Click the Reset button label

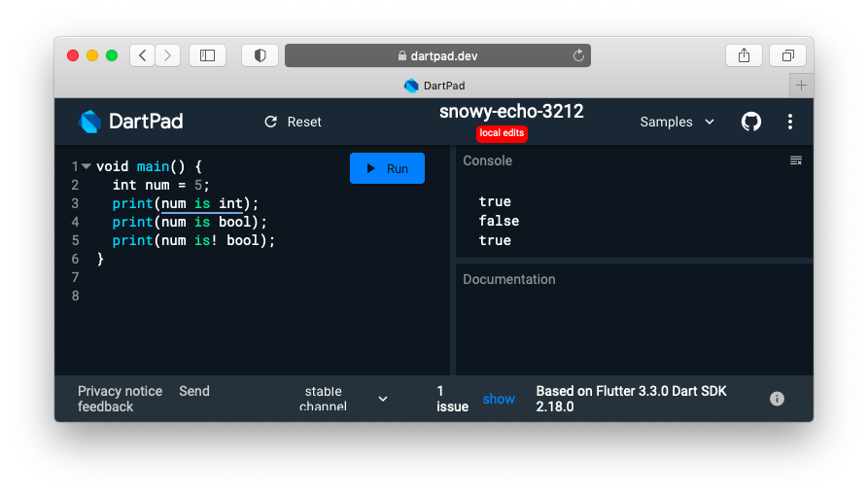(x=304, y=122)
